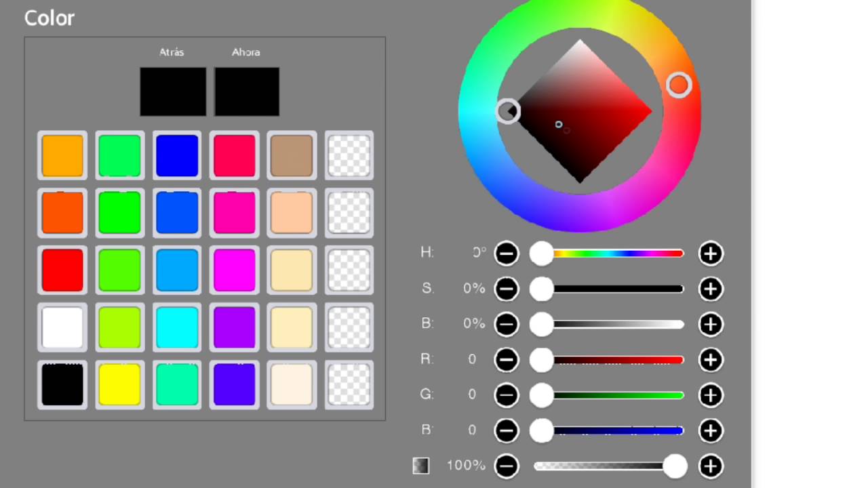Decrease the red R value with minus
Viewport: 868px width, 488px height.
[507, 359]
